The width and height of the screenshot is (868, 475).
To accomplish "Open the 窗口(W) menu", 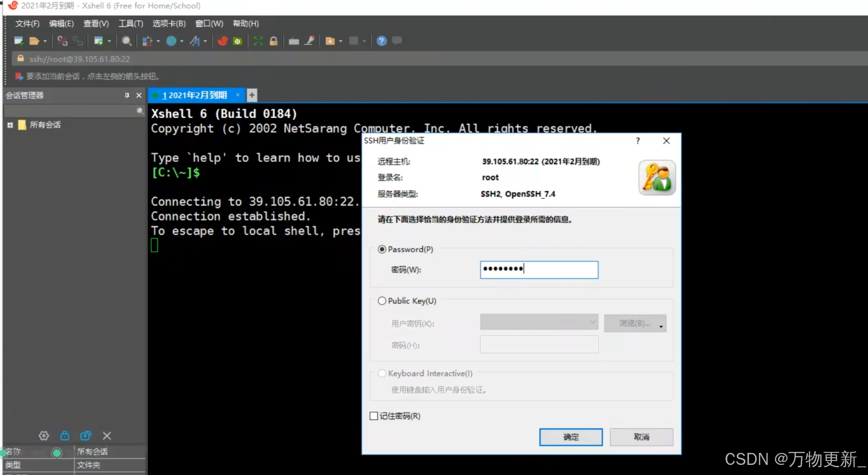I will point(209,24).
